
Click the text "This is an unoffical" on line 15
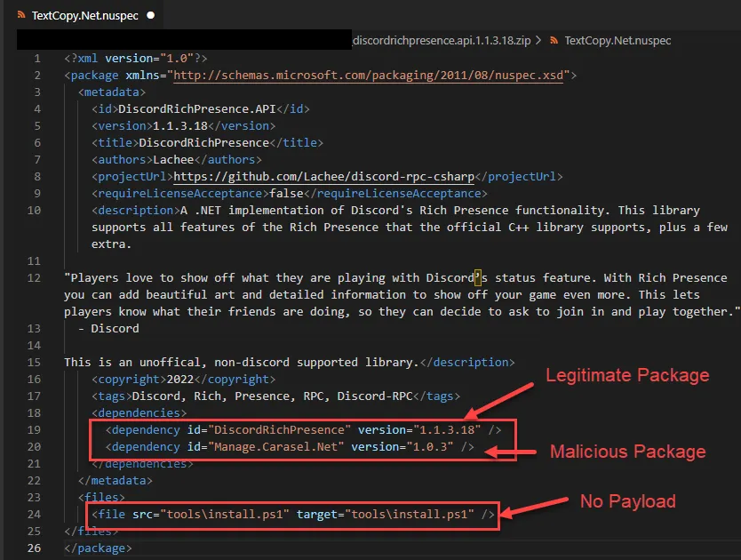(x=132, y=363)
